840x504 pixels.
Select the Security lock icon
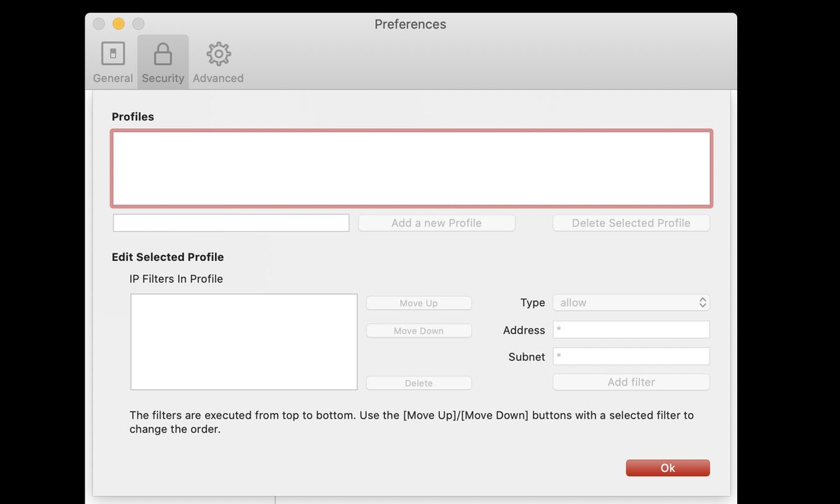pos(162,53)
